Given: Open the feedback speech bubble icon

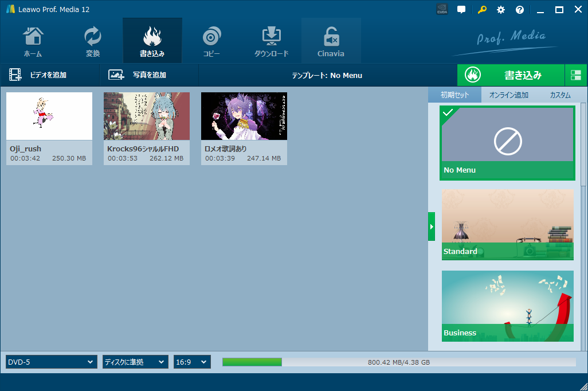Looking at the screenshot, I should [461, 10].
